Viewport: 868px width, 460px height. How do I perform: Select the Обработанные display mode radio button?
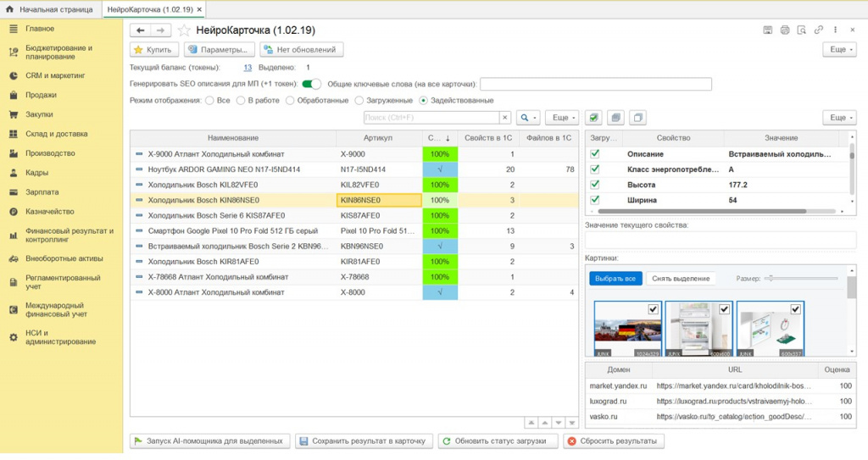291,101
